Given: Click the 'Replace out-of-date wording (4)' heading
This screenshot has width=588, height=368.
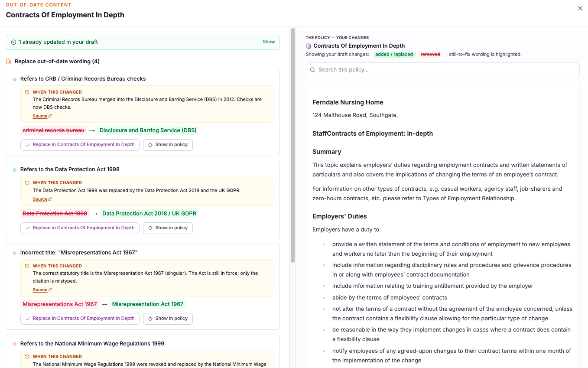Looking at the screenshot, I should pos(57,62).
